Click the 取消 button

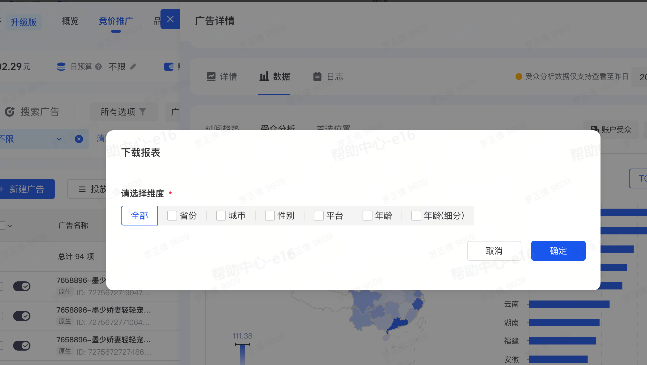click(x=494, y=251)
